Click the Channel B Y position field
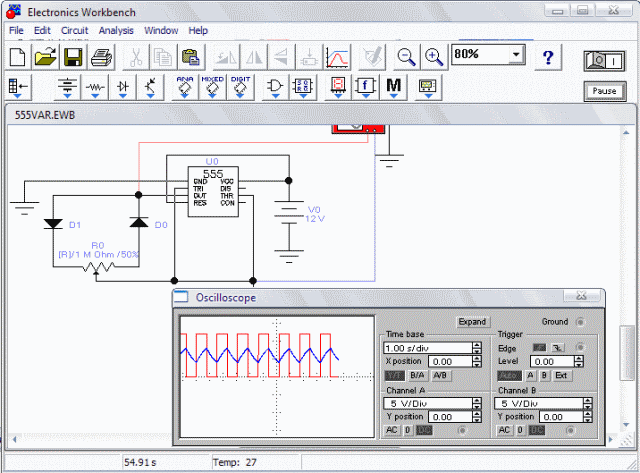The image size is (640, 473). point(561,417)
